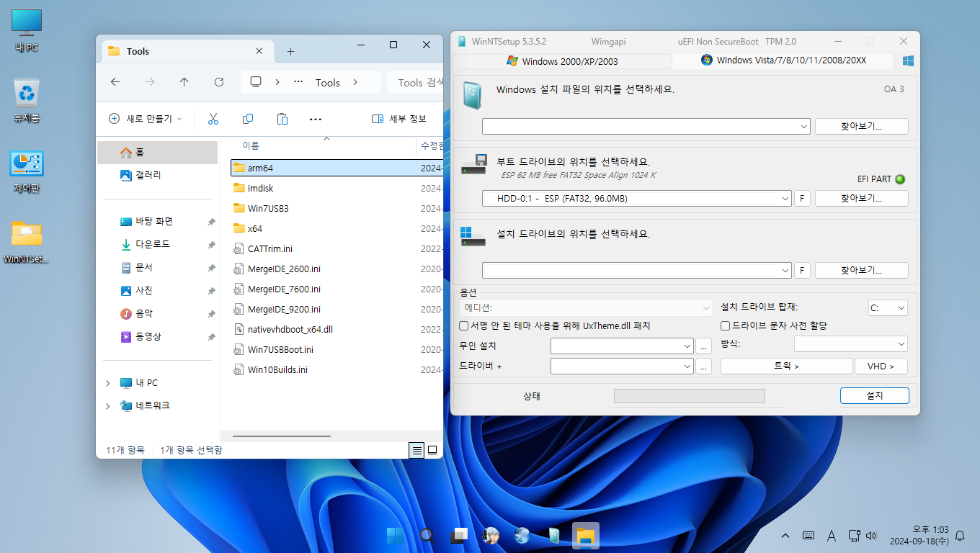This screenshot has width=980, height=553.
Task: Show hidden system tray icons
Action: click(785, 536)
